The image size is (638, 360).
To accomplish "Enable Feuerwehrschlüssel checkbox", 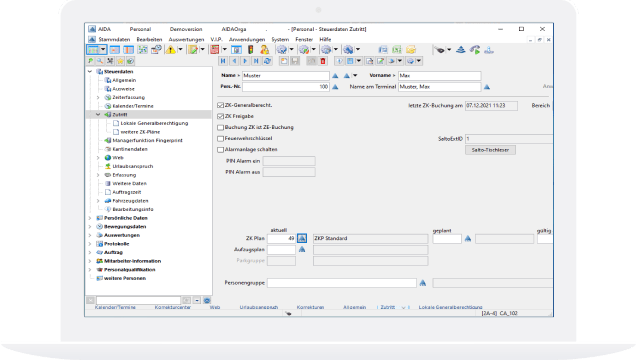I will [221, 139].
